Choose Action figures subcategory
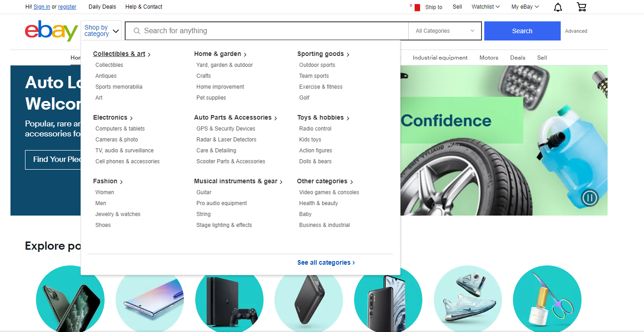The height and width of the screenshot is (332, 644). point(315,151)
